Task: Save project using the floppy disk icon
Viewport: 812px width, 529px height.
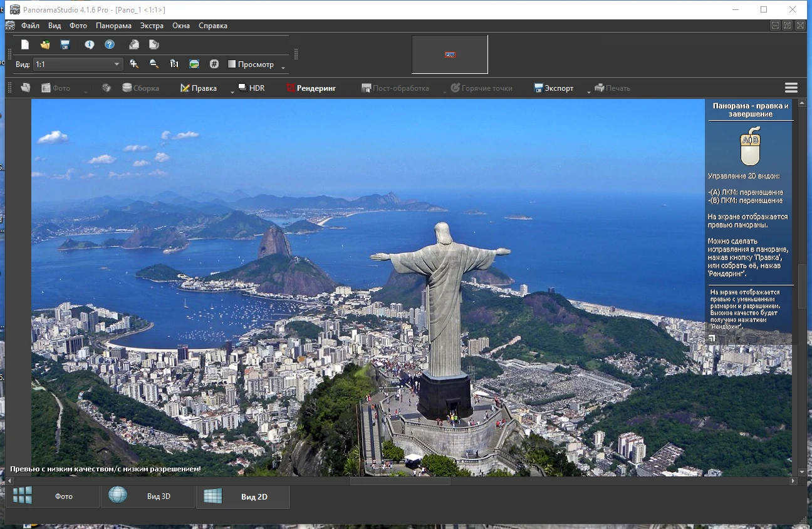Action: click(65, 44)
